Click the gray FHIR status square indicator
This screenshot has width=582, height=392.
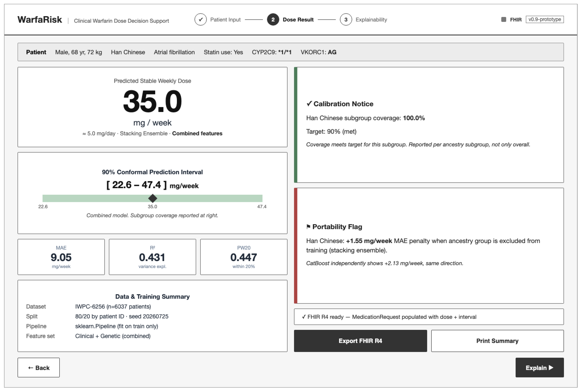504,19
